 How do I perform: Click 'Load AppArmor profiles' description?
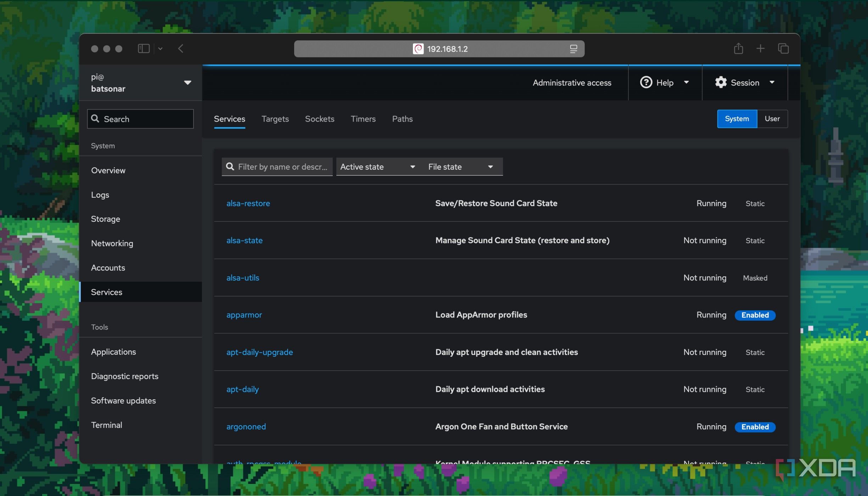pos(481,315)
